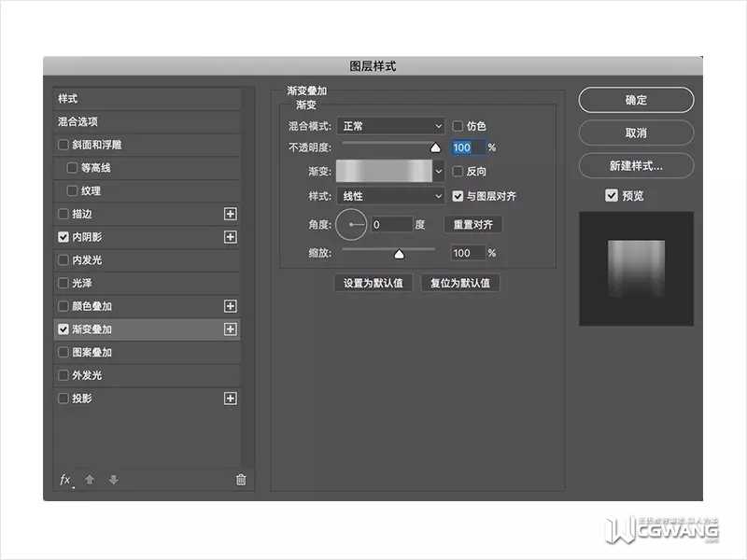The image size is (747, 560).
Task: Enable the 内发光 checkbox
Action: pyautogui.click(x=63, y=260)
